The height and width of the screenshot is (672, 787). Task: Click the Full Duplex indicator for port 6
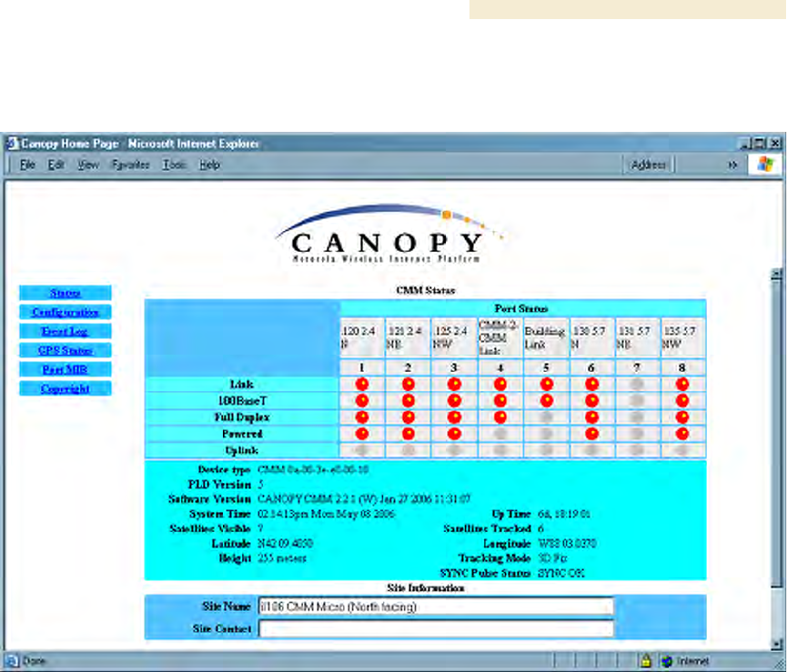(x=591, y=417)
